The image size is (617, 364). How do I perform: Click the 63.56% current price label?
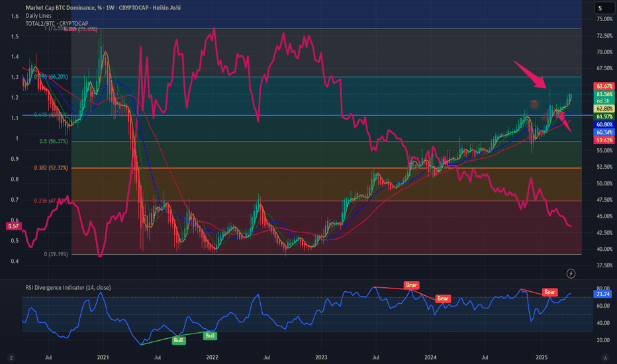(x=604, y=94)
